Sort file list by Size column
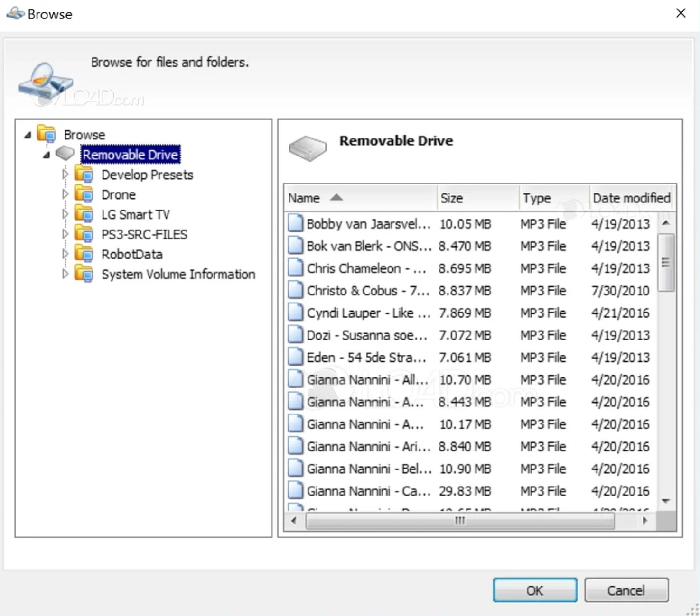This screenshot has height=616, width=700. pos(478,198)
